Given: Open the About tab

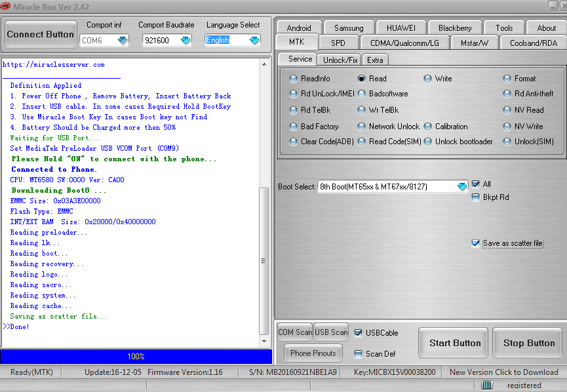Looking at the screenshot, I should click(547, 28).
